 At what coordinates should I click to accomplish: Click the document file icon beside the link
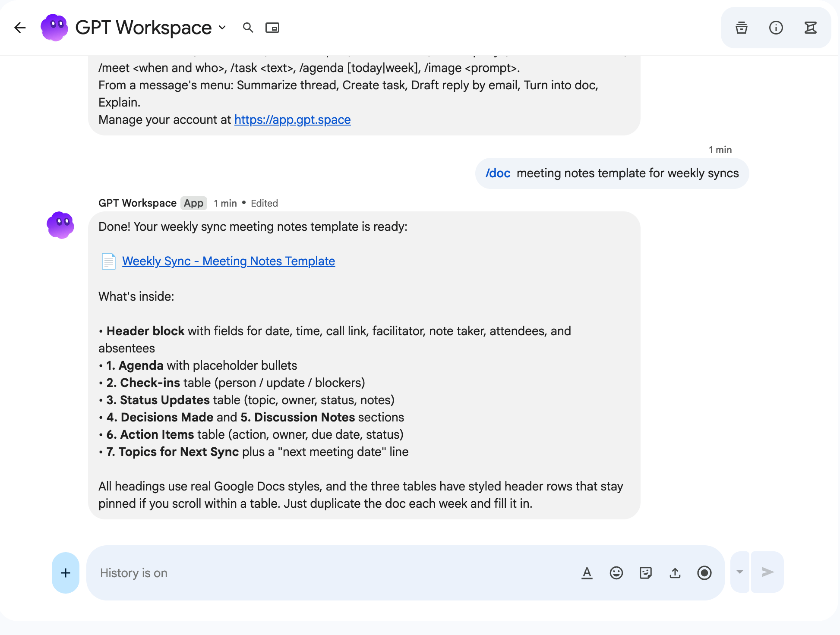[108, 261]
